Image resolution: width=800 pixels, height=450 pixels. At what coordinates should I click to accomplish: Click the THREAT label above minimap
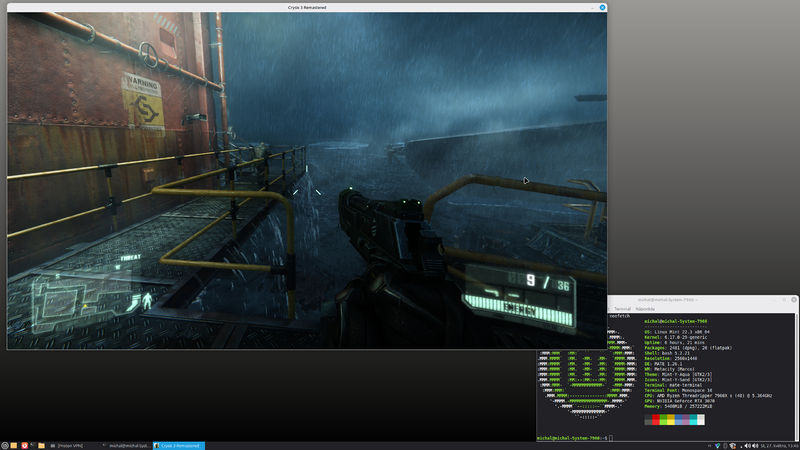coord(130,258)
